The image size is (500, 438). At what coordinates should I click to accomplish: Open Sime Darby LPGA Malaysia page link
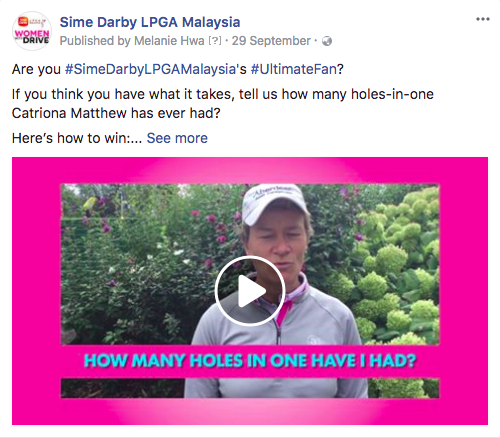(x=150, y=22)
